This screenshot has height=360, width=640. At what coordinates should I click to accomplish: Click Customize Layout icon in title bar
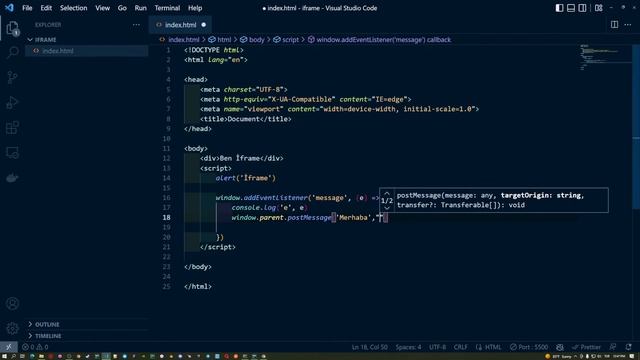point(599,8)
